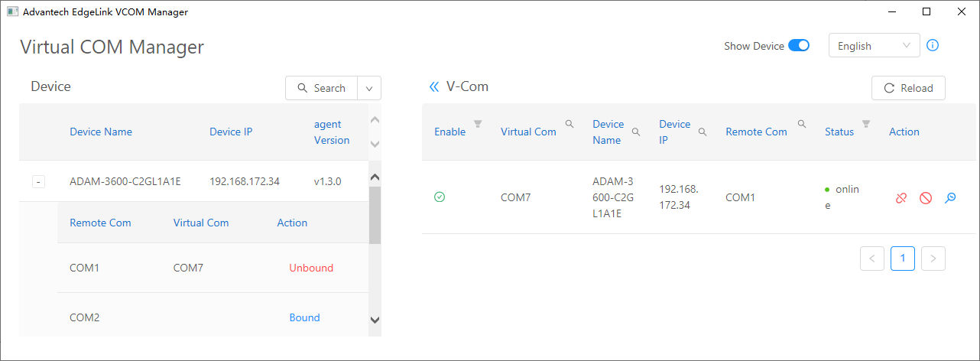The image size is (980, 361).
Task: Click the Reload button
Action: (x=908, y=88)
